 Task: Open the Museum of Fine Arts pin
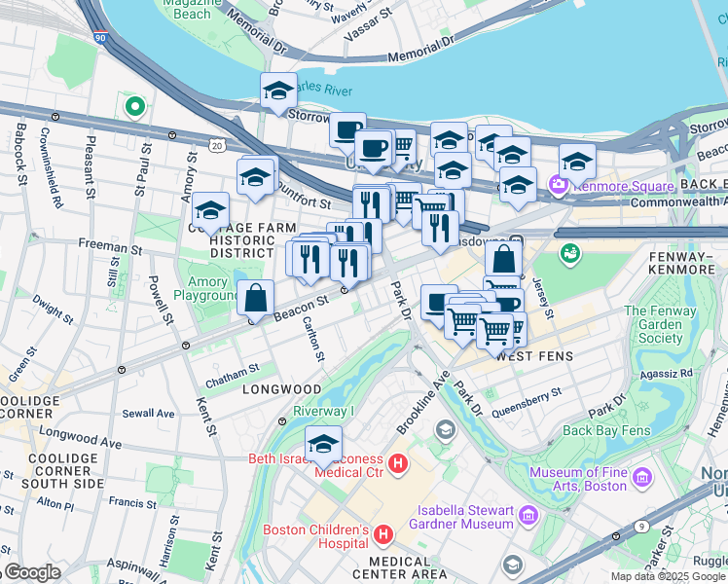[x=642, y=477]
